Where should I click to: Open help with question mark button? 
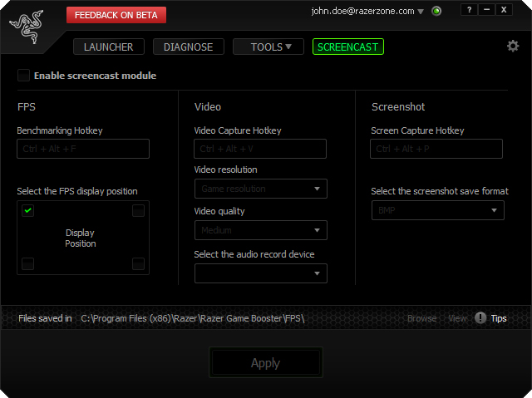coord(469,10)
